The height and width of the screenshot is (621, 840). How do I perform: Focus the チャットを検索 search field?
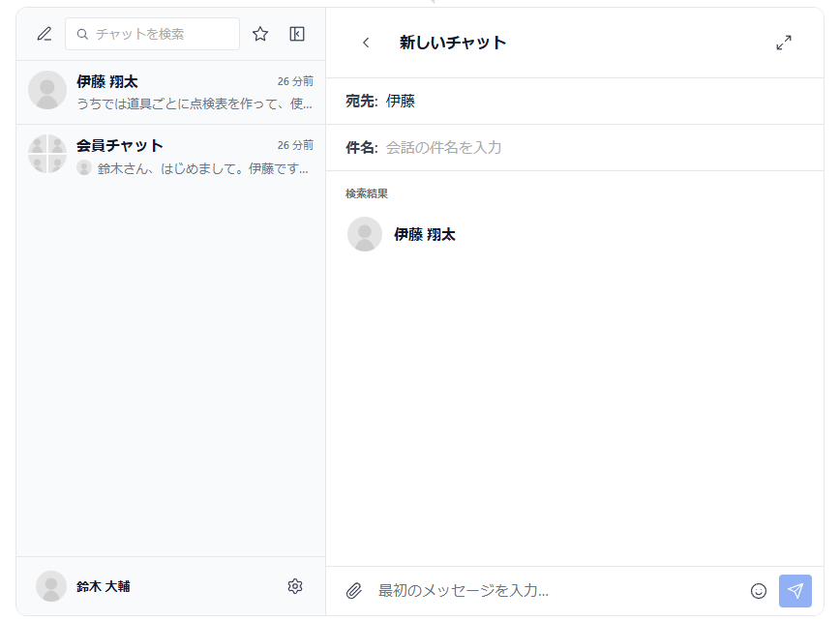tap(152, 34)
